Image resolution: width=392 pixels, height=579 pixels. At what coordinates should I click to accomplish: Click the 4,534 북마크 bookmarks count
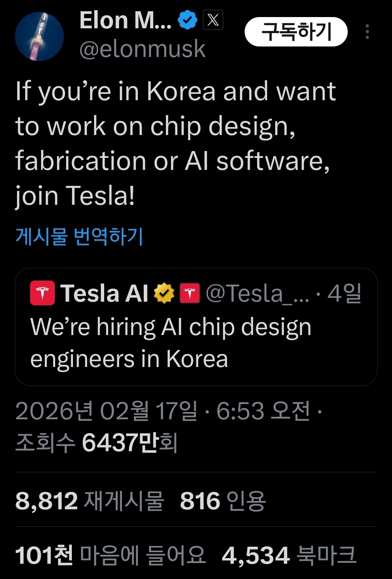289,555
